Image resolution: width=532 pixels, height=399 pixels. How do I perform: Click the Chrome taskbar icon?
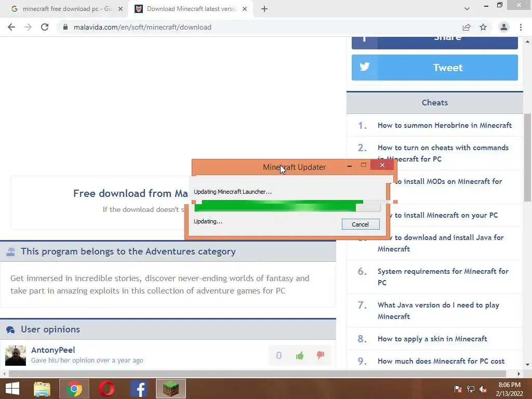pos(74,389)
